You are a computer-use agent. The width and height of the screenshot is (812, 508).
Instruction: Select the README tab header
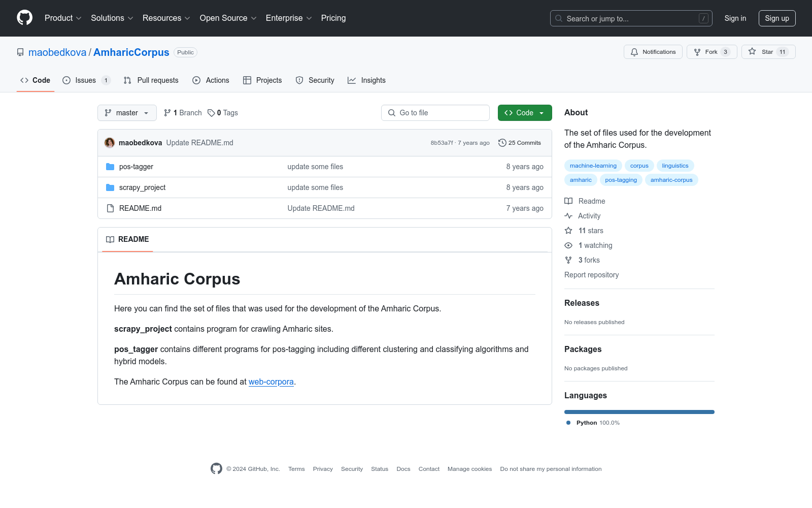pyautogui.click(x=127, y=239)
